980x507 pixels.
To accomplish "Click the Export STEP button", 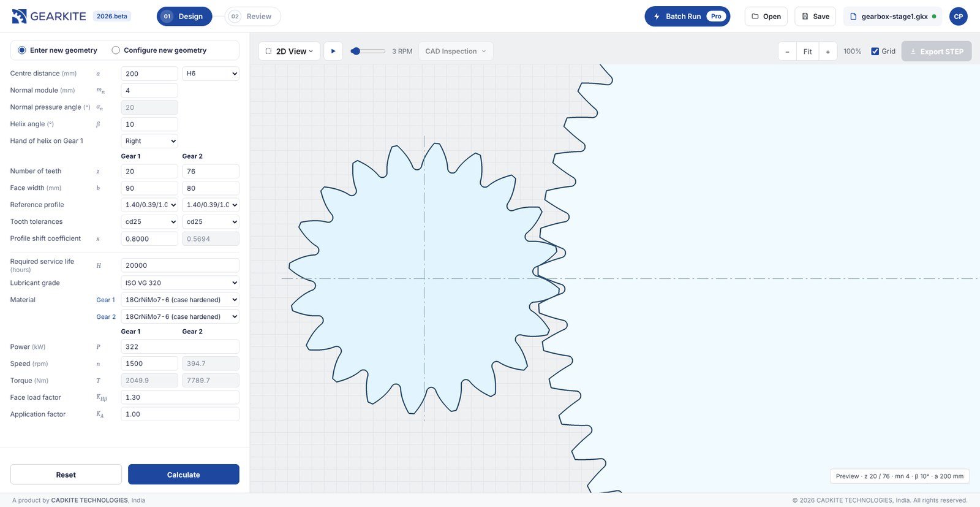I will click(x=937, y=51).
